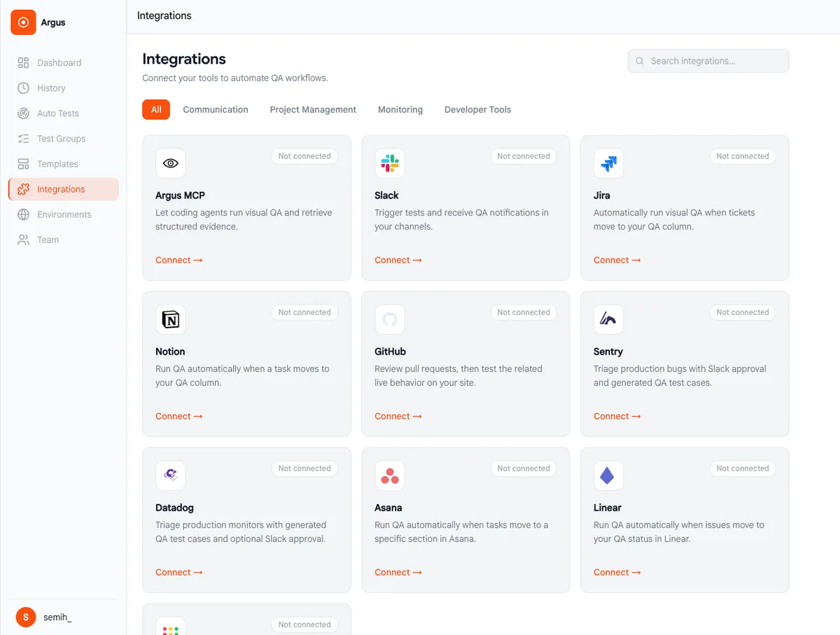Connect the Linear integration
Screen dimensions: 840x635
[x=617, y=572]
